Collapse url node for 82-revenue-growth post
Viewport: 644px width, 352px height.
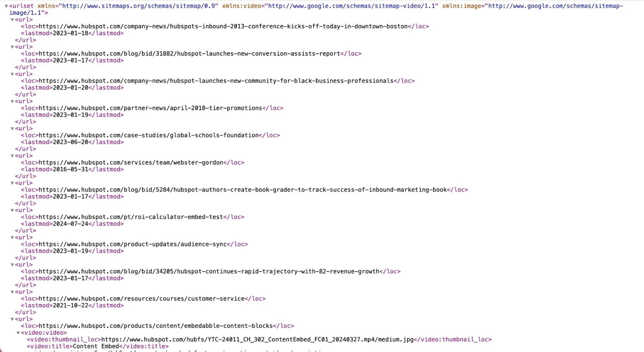(12, 265)
